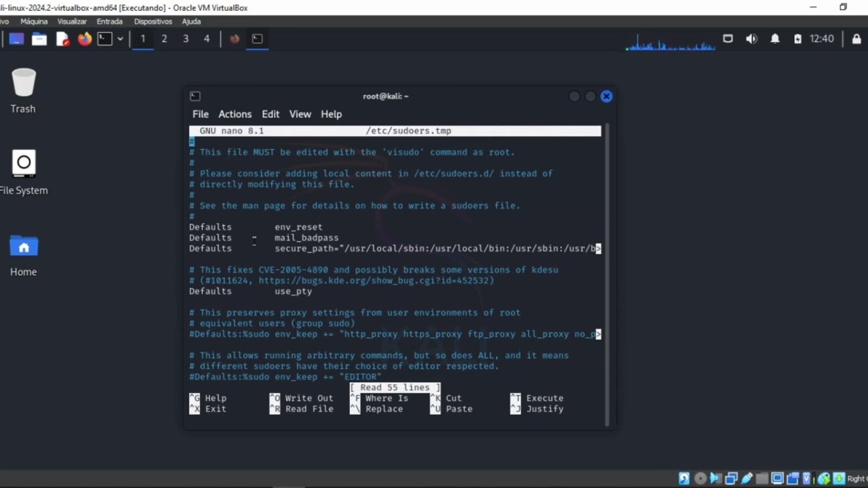868x488 pixels.
Task: Select the File System desktop icon
Action: [23, 172]
